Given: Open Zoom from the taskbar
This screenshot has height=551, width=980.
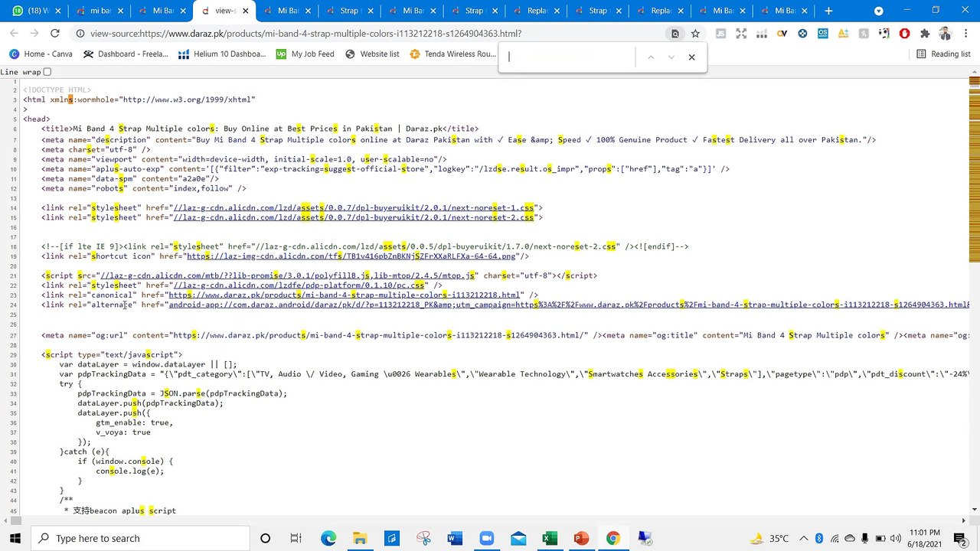Looking at the screenshot, I should pyautogui.click(x=486, y=538).
